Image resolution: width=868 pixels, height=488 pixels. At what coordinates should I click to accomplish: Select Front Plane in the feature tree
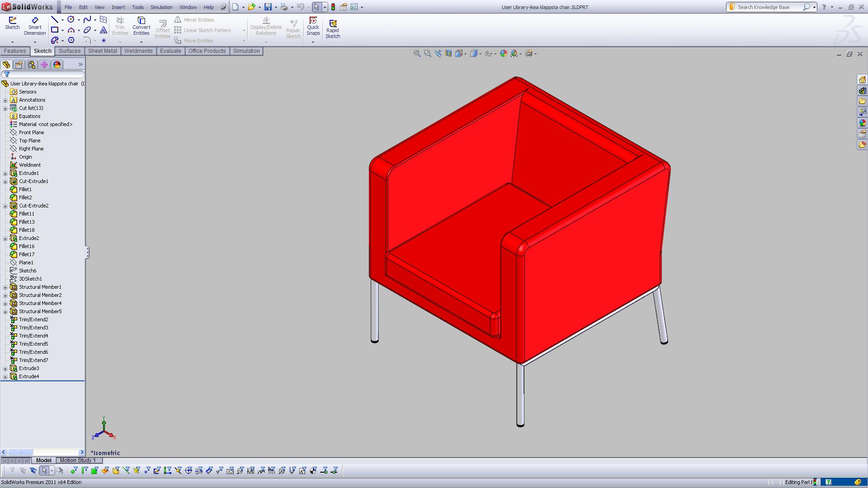[31, 132]
